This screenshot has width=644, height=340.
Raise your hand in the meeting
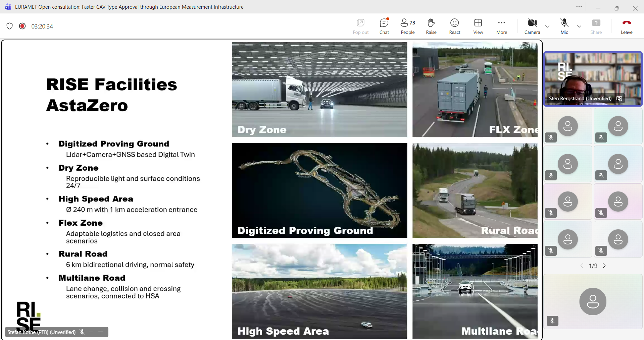coord(431,26)
